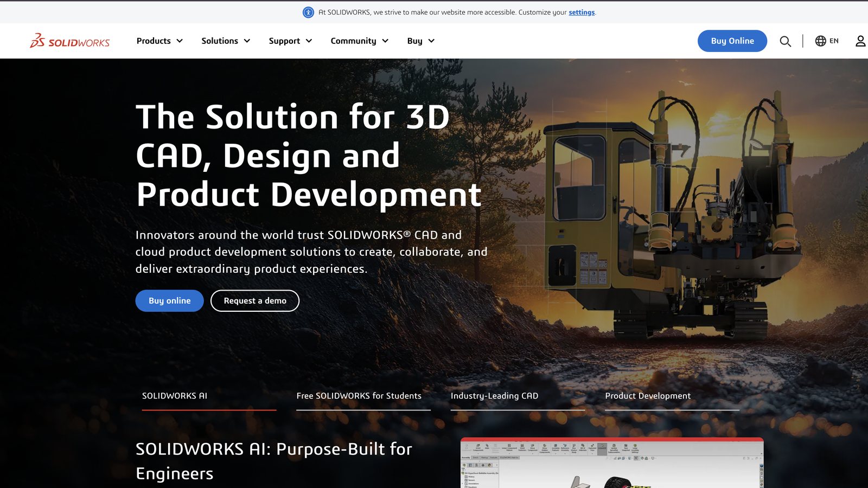868x488 pixels.
Task: Click the globe language icon
Action: coord(820,41)
